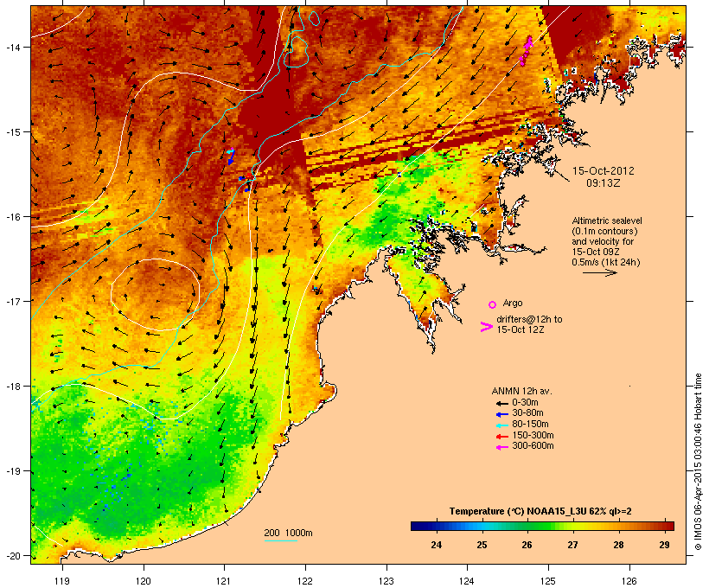The image size is (709, 588).
Task: Click the IMOS copyright timestamp text
Action: 698,462
